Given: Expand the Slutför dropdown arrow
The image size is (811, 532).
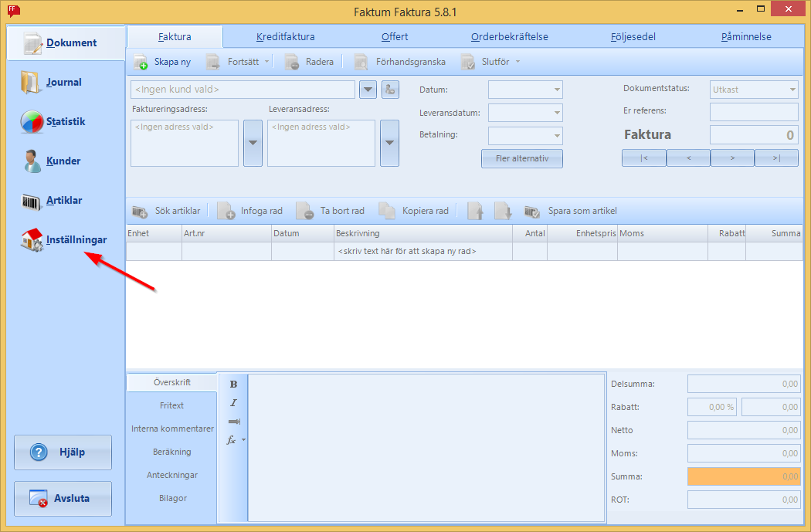Looking at the screenshot, I should (x=517, y=62).
